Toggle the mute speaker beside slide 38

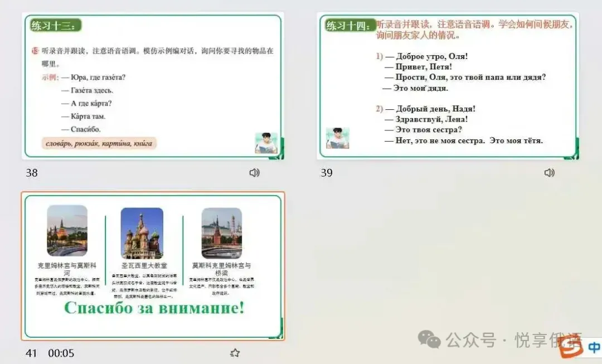click(x=254, y=173)
